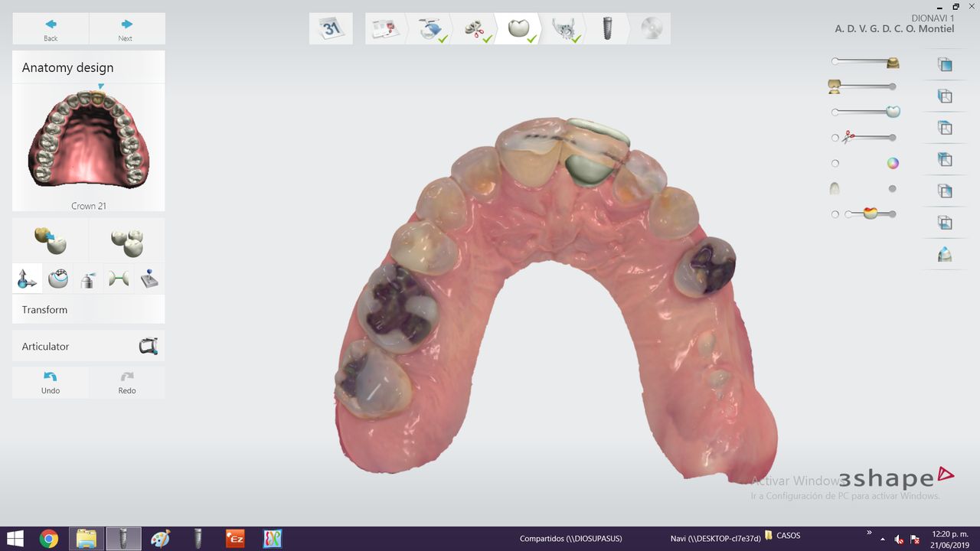Select the sculpt crown morphing tool icon
The height and width of the screenshot is (551, 980).
pos(57,279)
